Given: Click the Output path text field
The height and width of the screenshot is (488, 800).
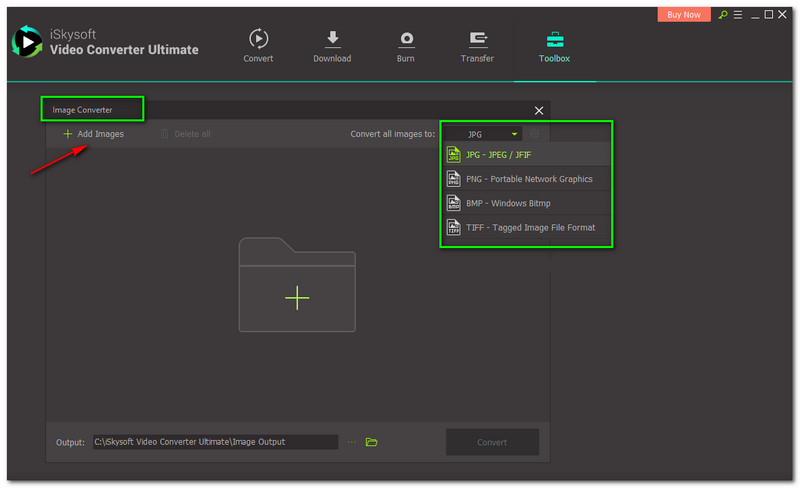Looking at the screenshot, I should (x=215, y=442).
